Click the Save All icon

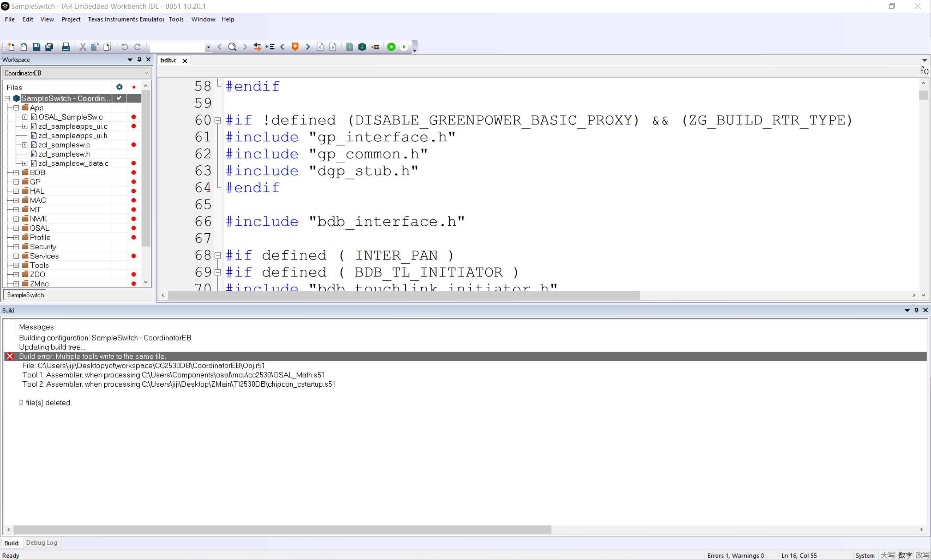(49, 47)
